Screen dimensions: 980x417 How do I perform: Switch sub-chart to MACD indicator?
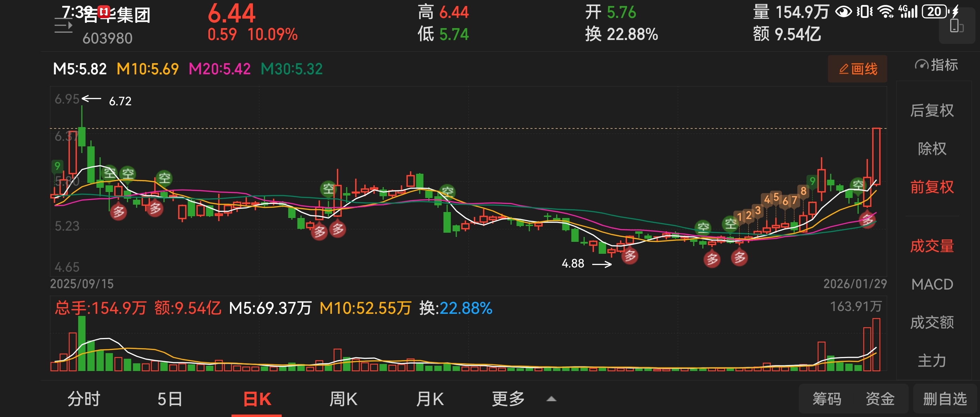(x=932, y=284)
